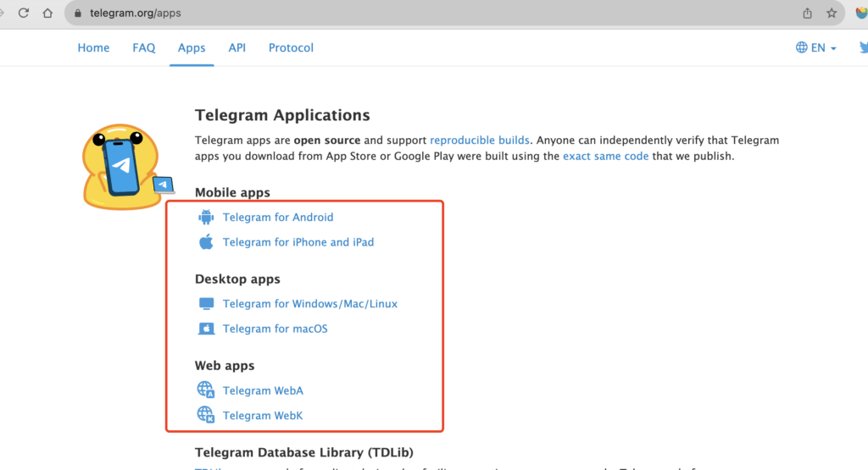Reload the page with the refresh icon
This screenshot has width=868, height=470.
click(x=23, y=13)
